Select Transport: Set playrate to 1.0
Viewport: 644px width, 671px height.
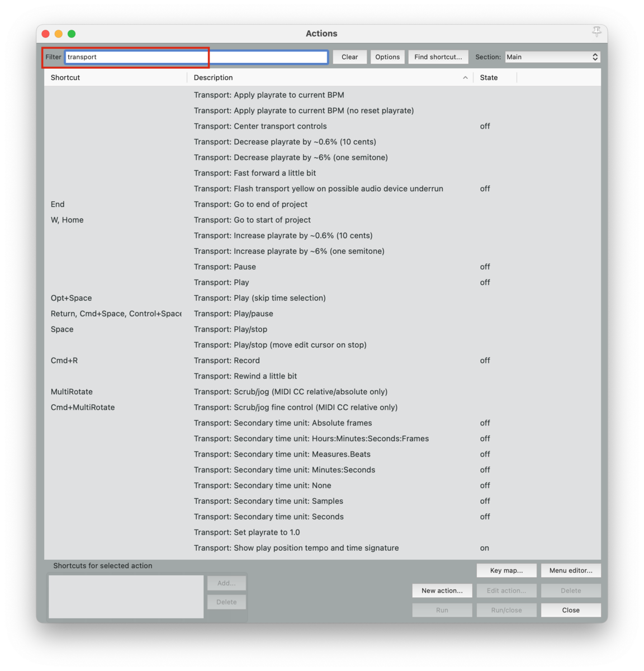tap(247, 533)
